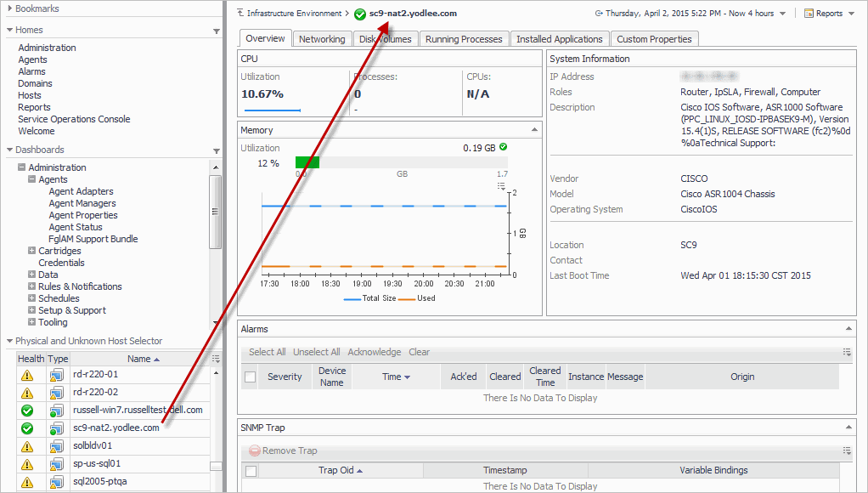Collapse the Administration tree node
This screenshot has width=868, height=493.
[21, 167]
